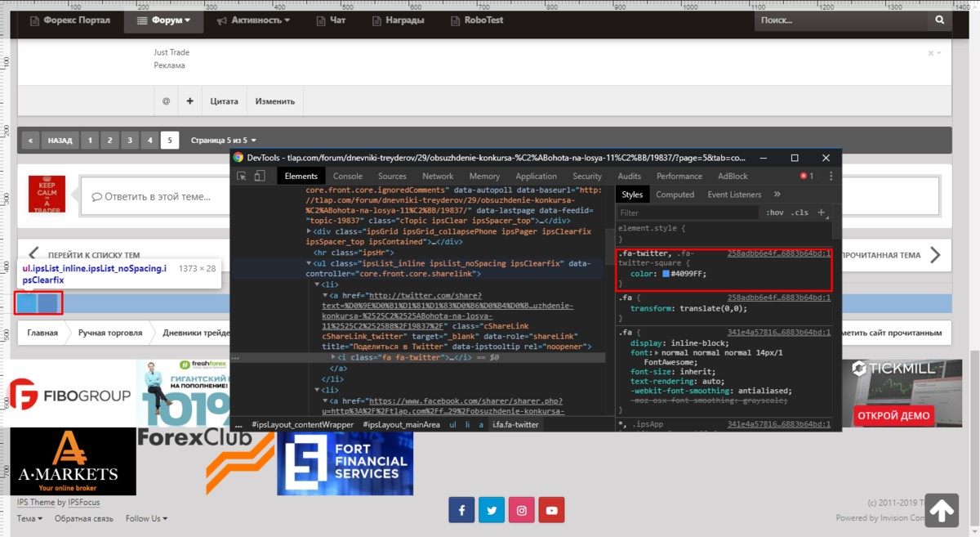This screenshot has height=537, width=980.
Task: Click the Filter styles input field
Action: coord(688,213)
